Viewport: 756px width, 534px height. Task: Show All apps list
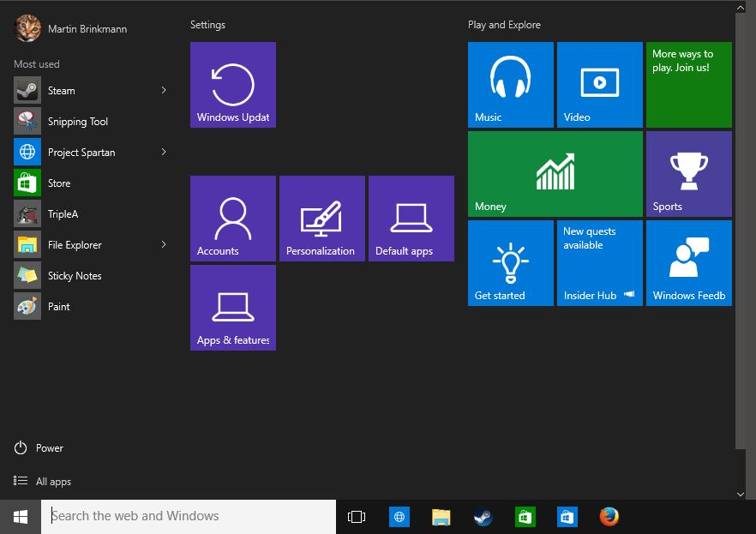click(42, 482)
